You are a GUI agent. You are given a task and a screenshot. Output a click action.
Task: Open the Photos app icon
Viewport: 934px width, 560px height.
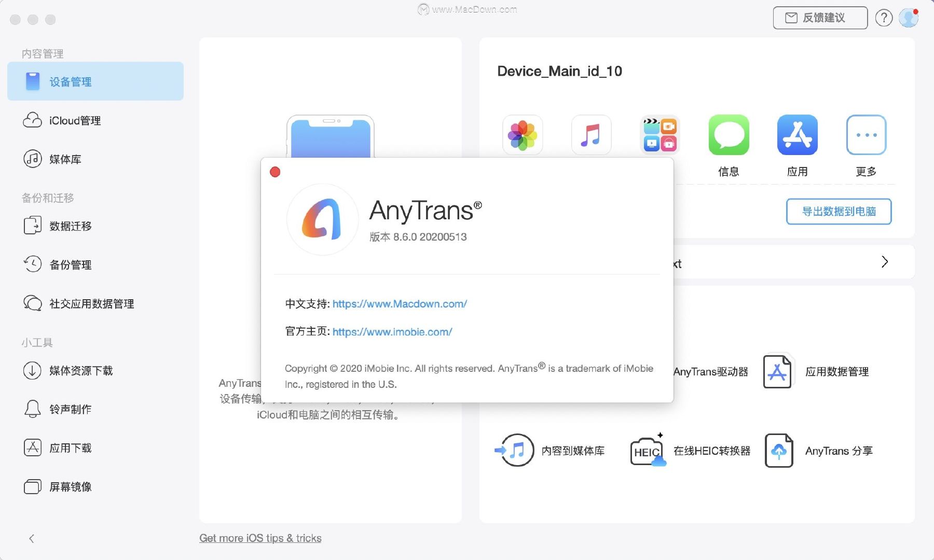coord(523,135)
